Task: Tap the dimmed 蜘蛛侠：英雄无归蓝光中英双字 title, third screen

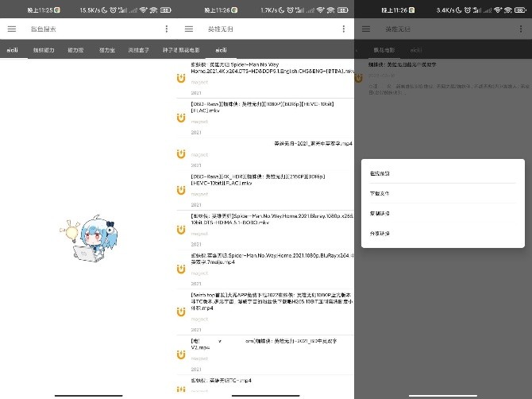Action: click(x=403, y=64)
